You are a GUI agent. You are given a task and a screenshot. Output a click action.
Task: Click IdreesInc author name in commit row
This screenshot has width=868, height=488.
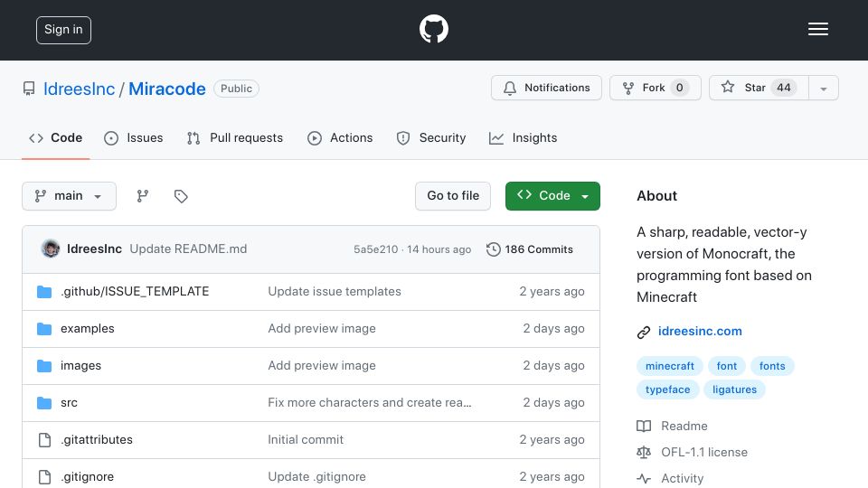[x=94, y=249]
